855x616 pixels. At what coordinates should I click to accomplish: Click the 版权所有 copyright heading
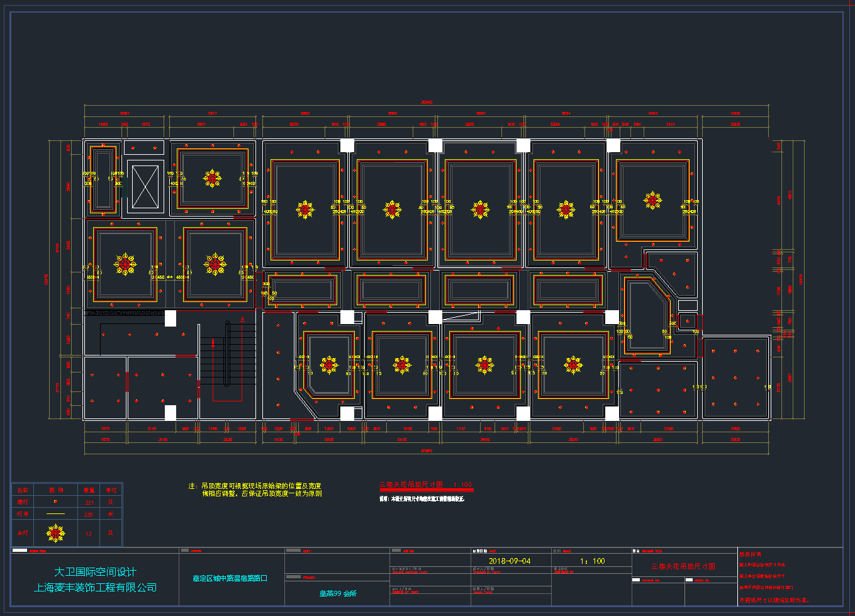click(x=750, y=554)
